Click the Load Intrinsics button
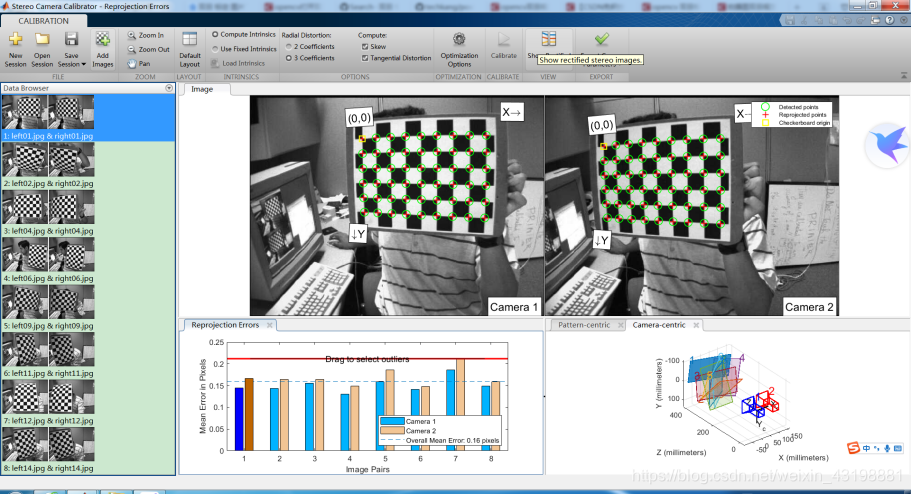The height and width of the screenshot is (494, 911). tap(238, 63)
